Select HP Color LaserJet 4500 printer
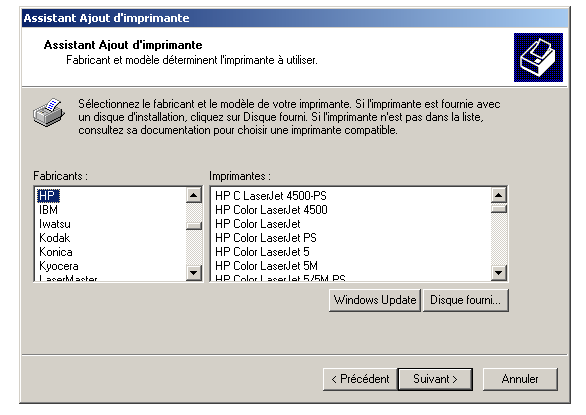 pos(271,210)
